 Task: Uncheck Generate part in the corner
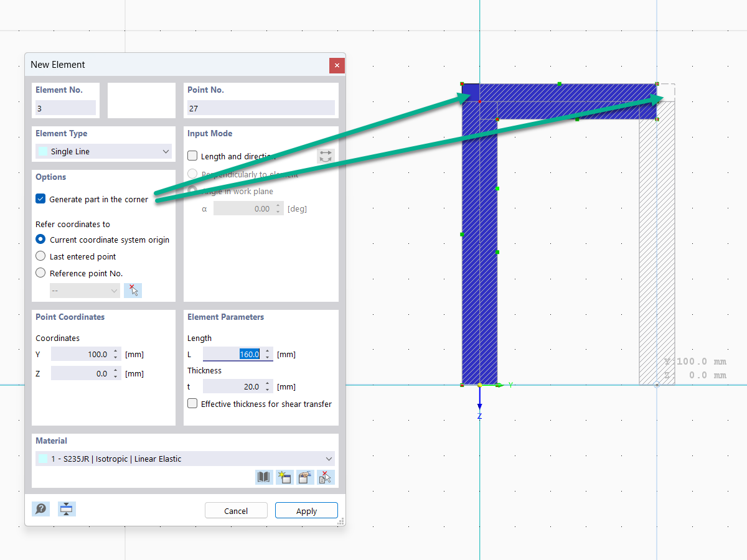[x=40, y=198]
